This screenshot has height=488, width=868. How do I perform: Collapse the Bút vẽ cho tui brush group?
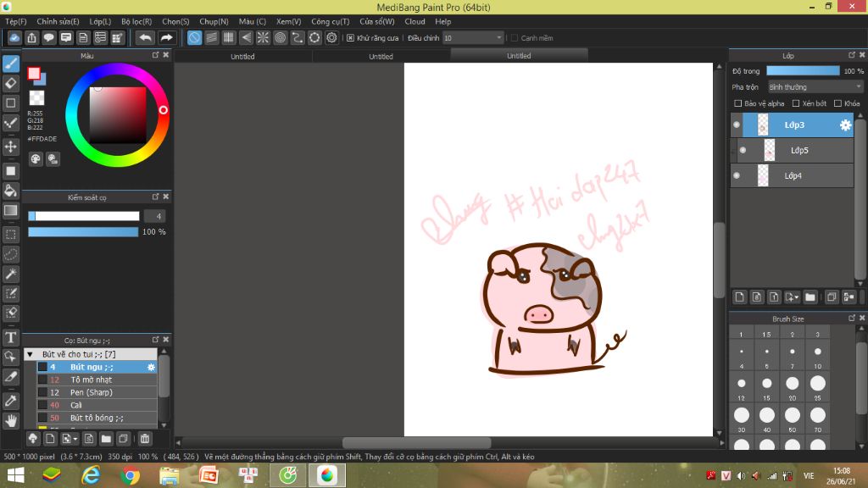coord(30,354)
